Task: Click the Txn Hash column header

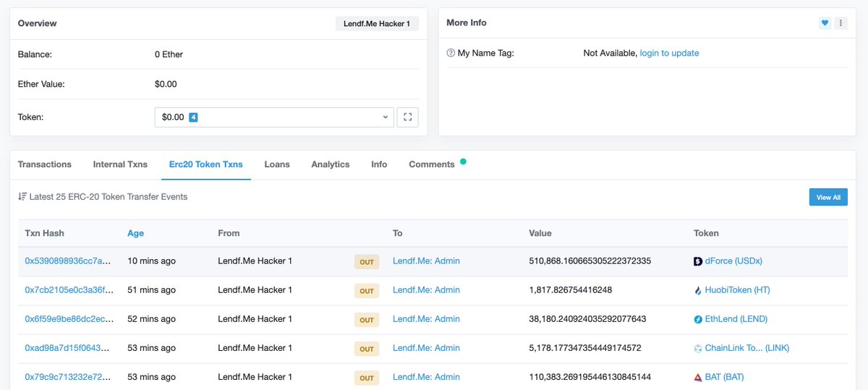Action: 44,233
